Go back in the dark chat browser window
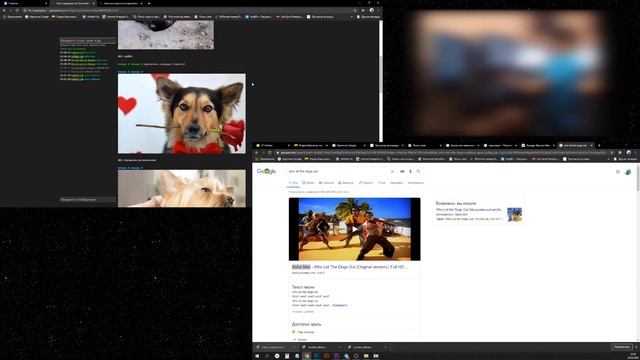This screenshot has width=640, height=360. (x=4, y=10)
